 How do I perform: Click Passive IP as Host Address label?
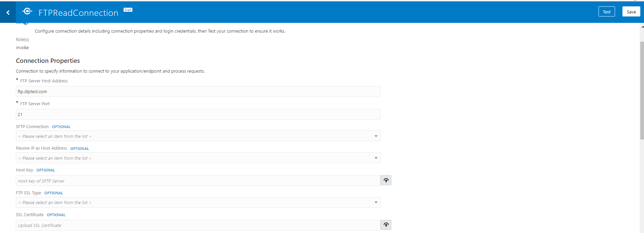click(x=41, y=148)
